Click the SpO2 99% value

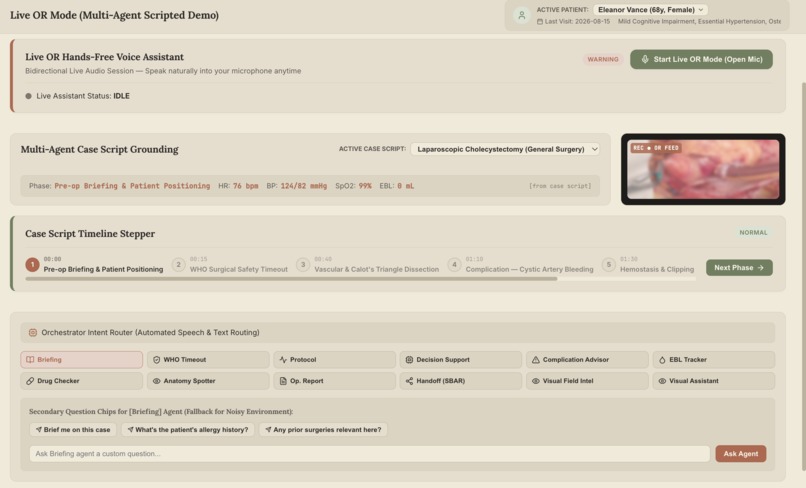tap(364, 186)
